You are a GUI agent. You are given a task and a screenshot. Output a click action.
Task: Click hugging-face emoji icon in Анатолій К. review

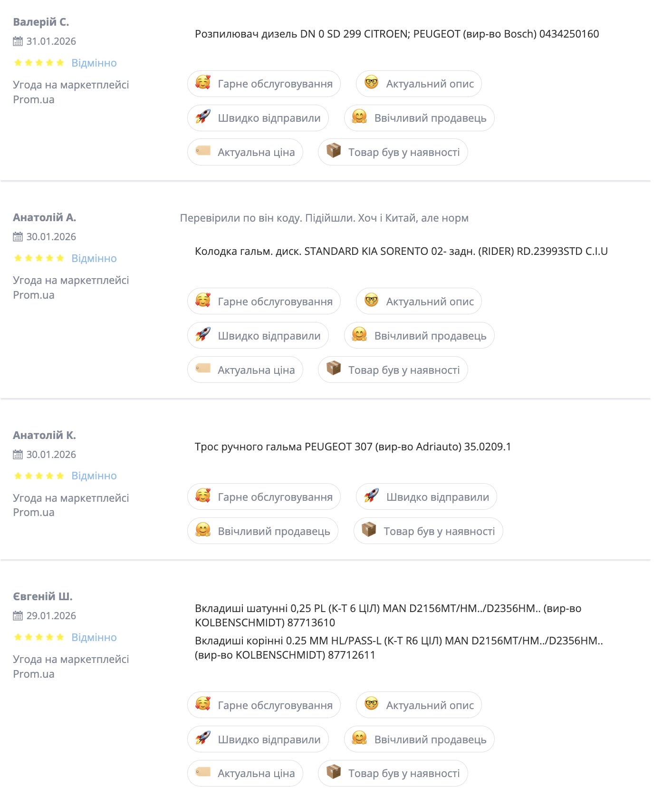[203, 530]
